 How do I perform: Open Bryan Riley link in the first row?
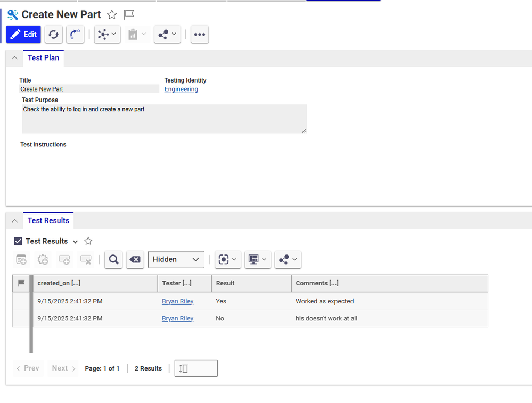(x=177, y=301)
